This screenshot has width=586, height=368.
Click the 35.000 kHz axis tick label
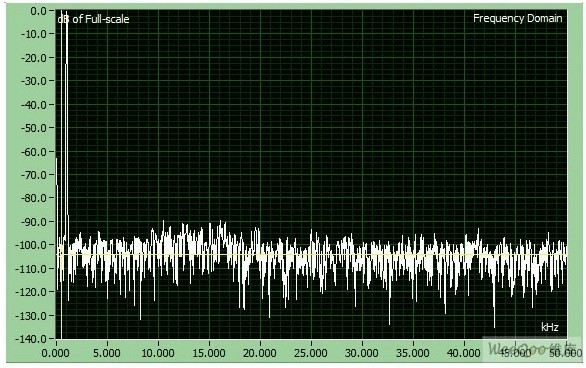(x=413, y=353)
